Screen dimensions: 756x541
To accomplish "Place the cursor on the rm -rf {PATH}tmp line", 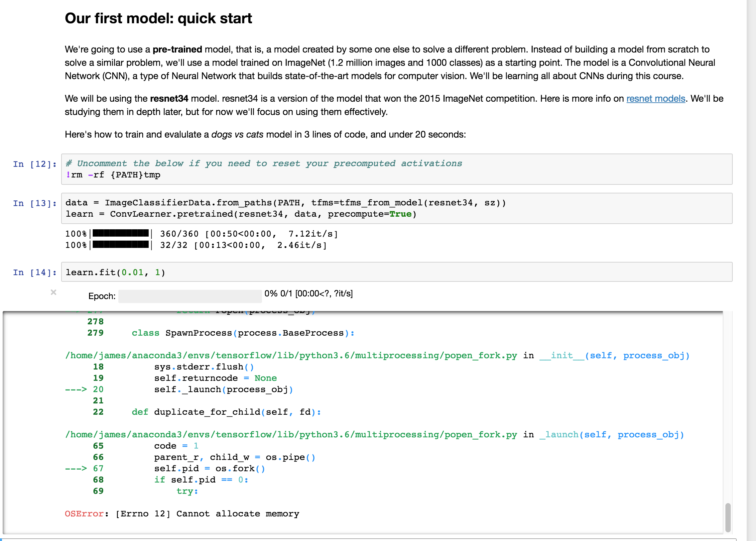I will pos(113,175).
